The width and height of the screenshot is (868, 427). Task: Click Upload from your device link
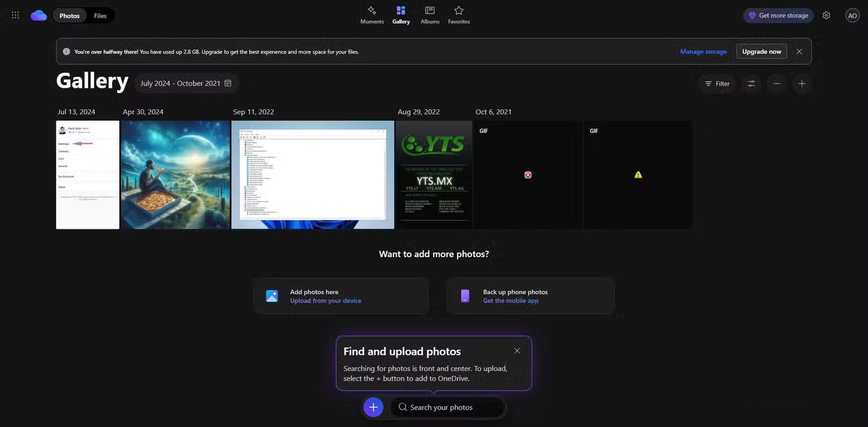pos(326,301)
